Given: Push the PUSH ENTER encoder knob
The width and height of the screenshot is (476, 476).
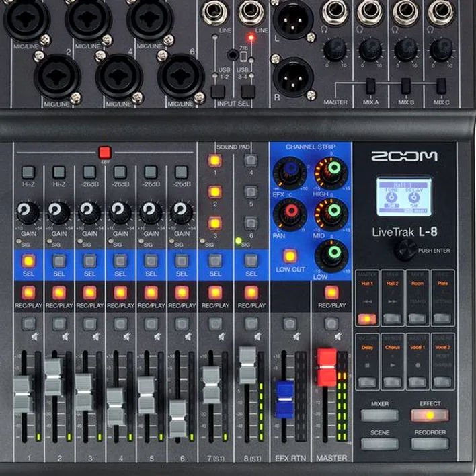Looking at the screenshot, I should 405,250.
